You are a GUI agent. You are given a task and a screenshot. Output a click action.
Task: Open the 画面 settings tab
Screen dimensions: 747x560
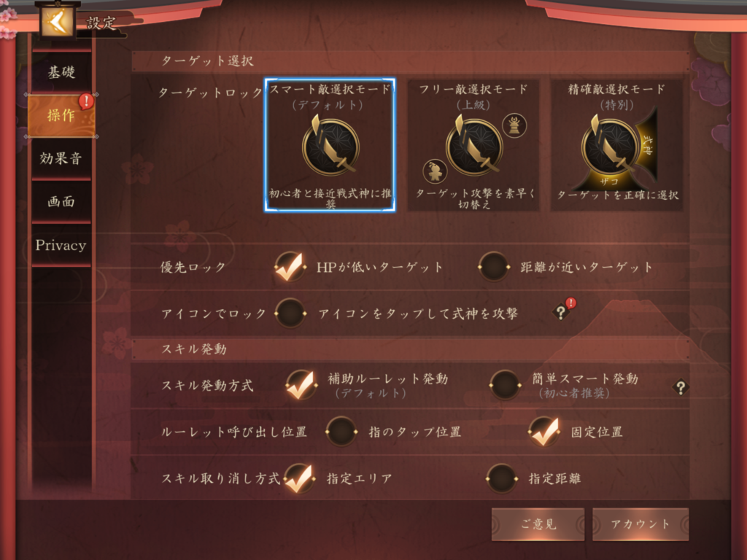pos(61,201)
